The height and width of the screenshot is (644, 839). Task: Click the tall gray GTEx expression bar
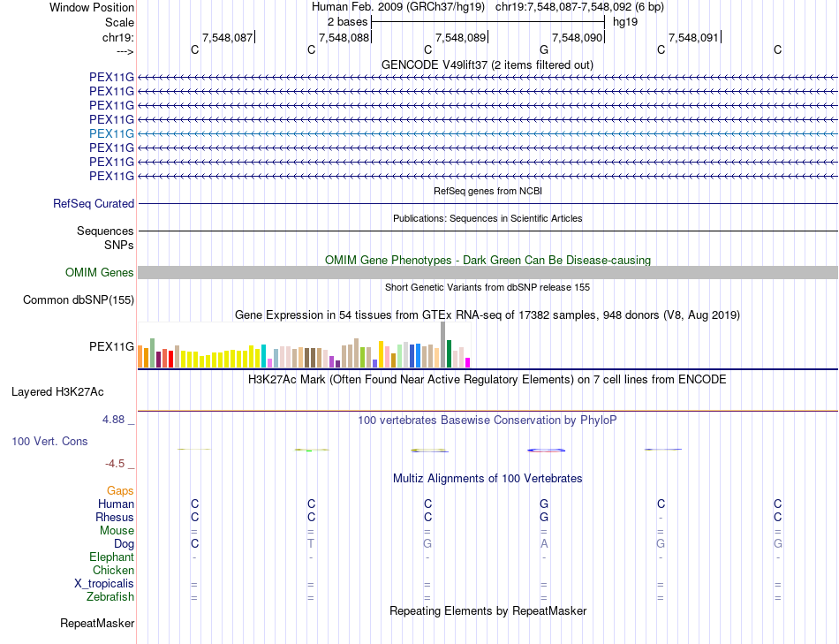pyautogui.click(x=442, y=345)
